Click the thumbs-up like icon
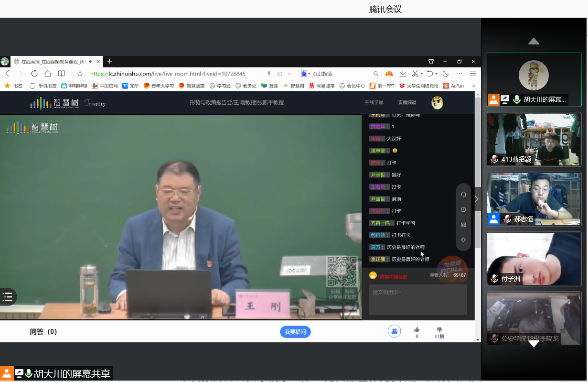 [x=417, y=330]
